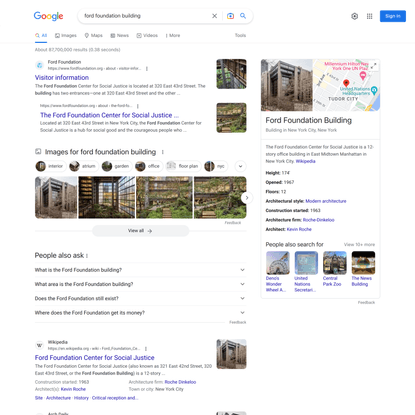This screenshot has height=415, width=415.
Task: Select the interior image filter chip
Action: point(50,166)
